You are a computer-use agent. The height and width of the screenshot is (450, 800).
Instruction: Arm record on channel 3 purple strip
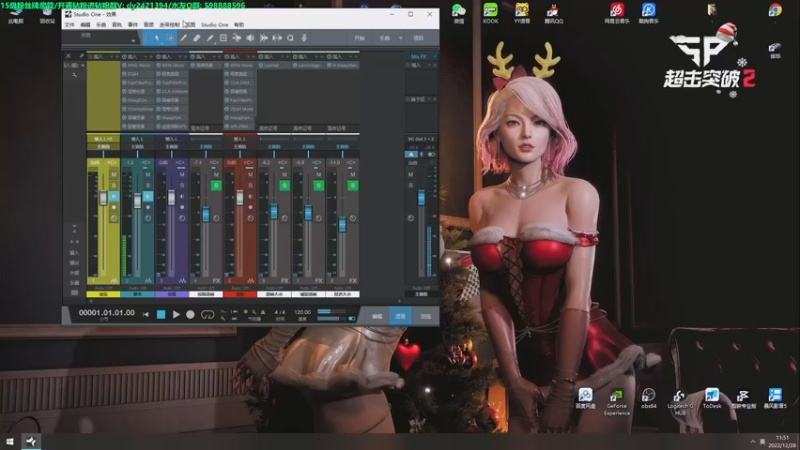pyautogui.click(x=182, y=207)
